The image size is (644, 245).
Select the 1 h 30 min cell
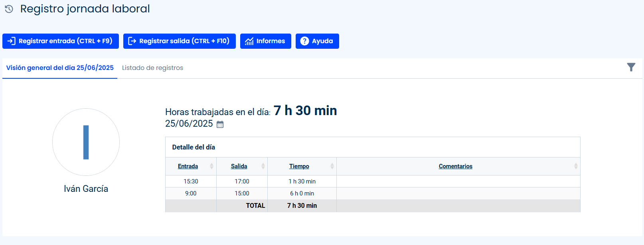coord(302,181)
